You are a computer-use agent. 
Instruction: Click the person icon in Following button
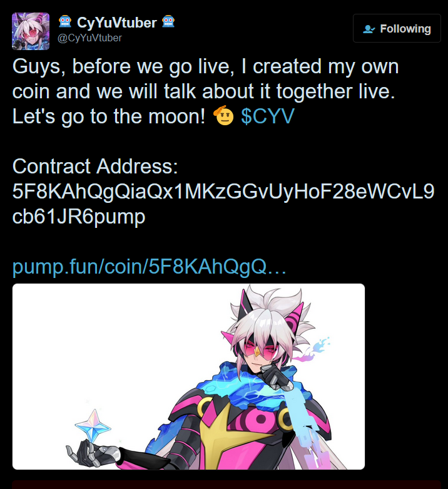(x=369, y=29)
